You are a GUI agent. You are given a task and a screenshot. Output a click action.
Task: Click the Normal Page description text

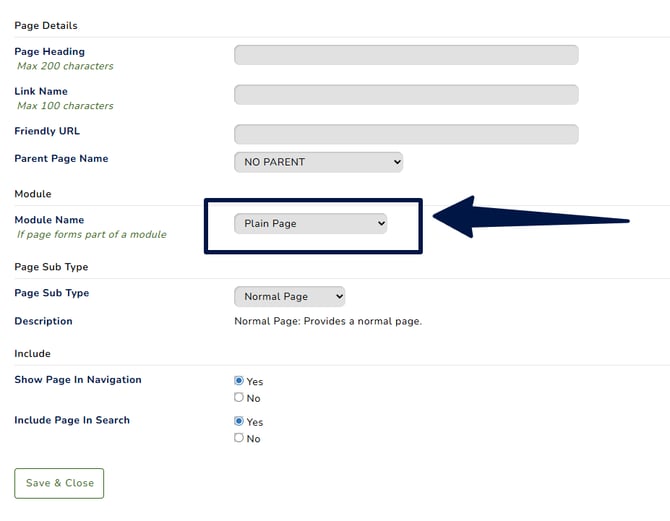pos(328,321)
